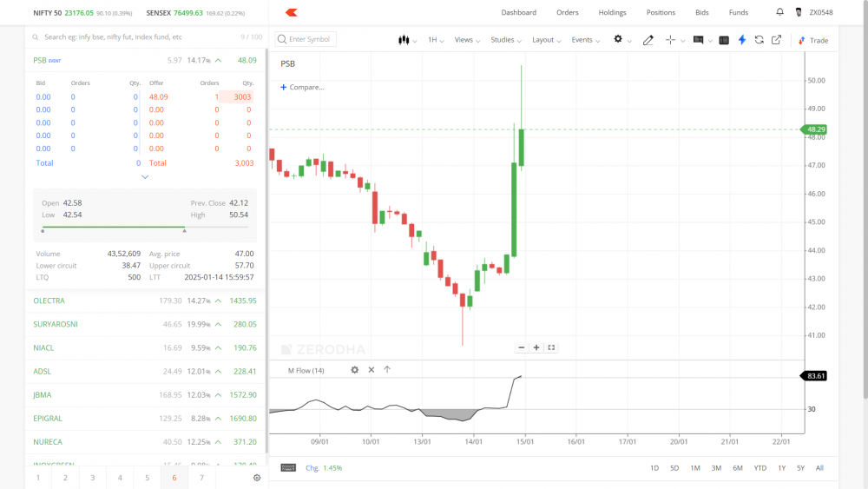The width and height of the screenshot is (868, 489).
Task: Expand market depth chevron below totals
Action: coord(145,177)
